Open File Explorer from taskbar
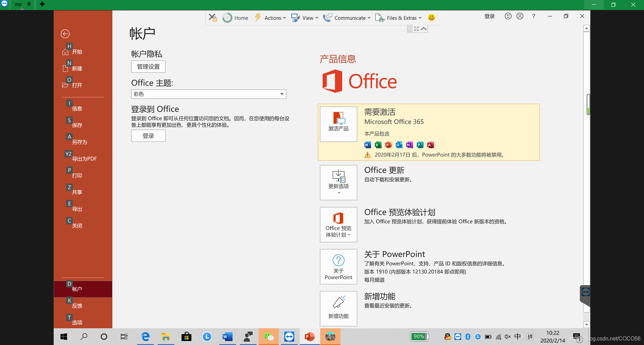This screenshot has width=644, height=345. coord(166,337)
